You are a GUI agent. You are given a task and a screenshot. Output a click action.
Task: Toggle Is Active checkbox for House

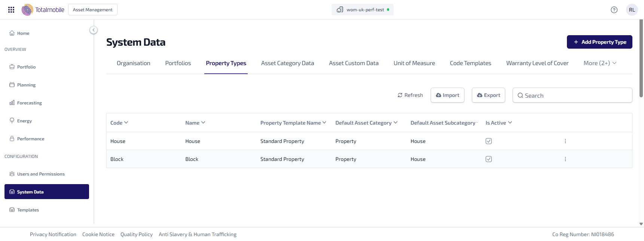[489, 141]
